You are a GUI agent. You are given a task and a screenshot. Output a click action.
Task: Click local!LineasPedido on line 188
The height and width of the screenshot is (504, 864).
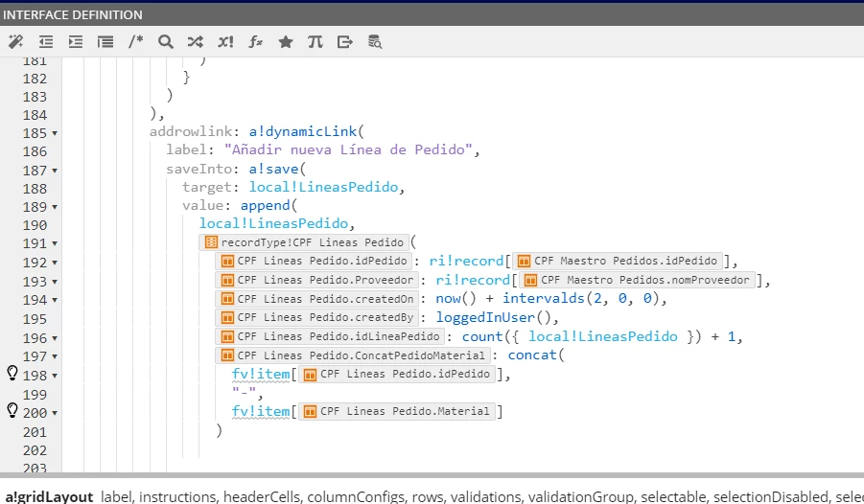pyautogui.click(x=323, y=187)
